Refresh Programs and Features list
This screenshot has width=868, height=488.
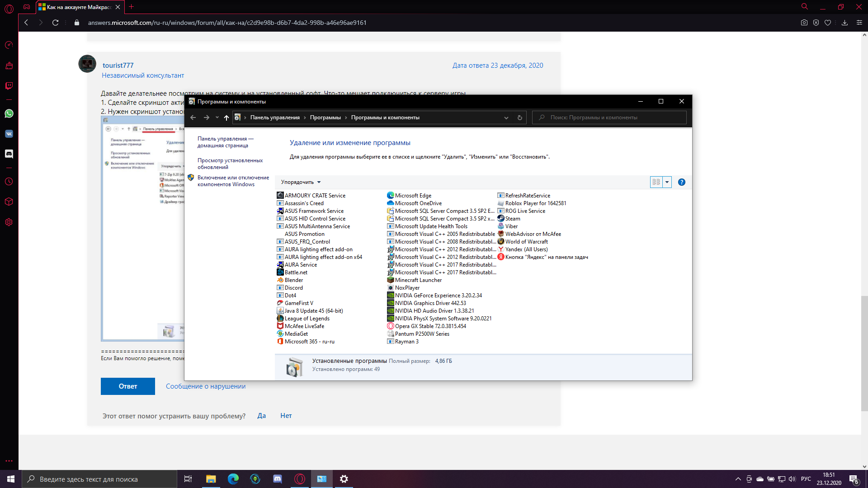click(520, 117)
